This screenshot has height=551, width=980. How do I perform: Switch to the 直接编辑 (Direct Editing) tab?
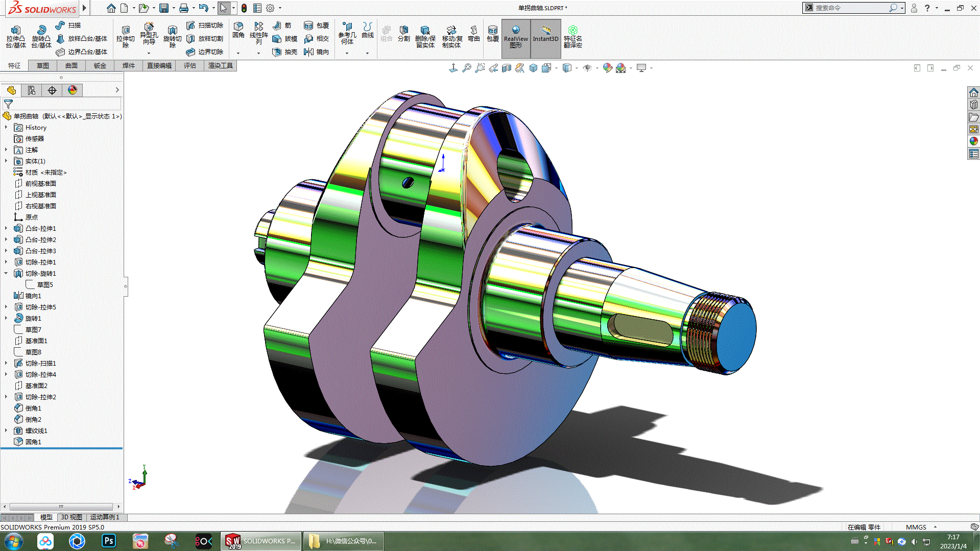[x=159, y=66]
